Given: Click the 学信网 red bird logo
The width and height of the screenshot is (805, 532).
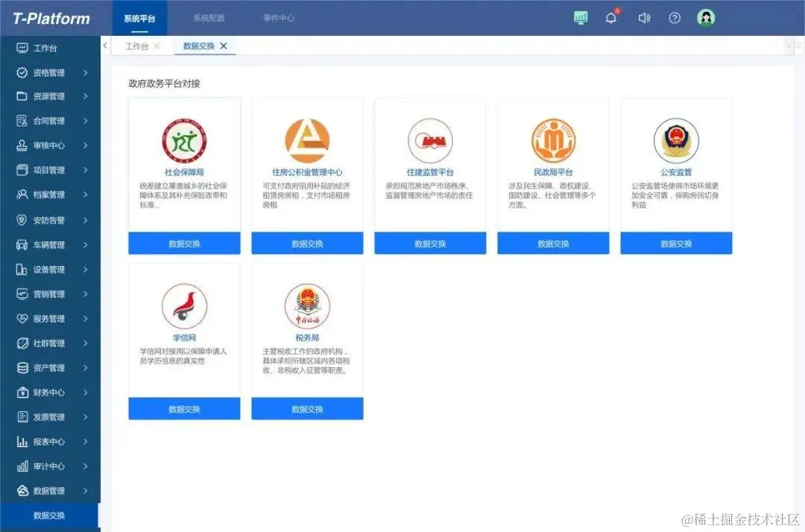Looking at the screenshot, I should 184,306.
